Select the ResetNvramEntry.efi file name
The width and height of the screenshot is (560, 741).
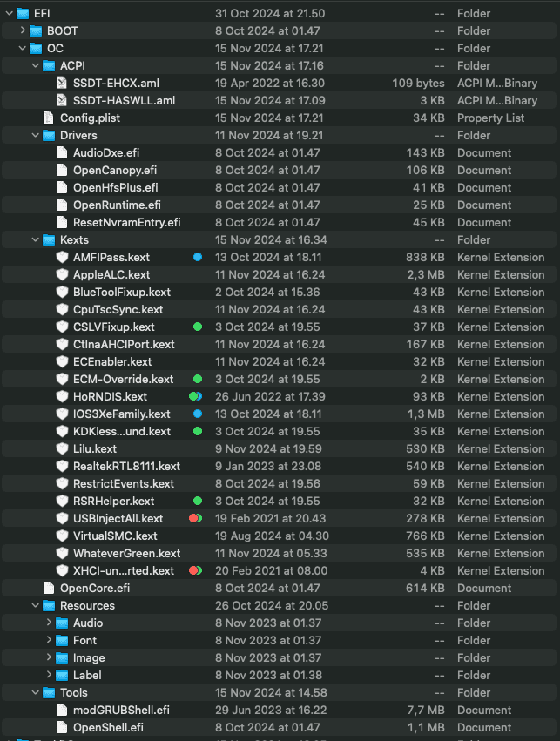coord(126,223)
